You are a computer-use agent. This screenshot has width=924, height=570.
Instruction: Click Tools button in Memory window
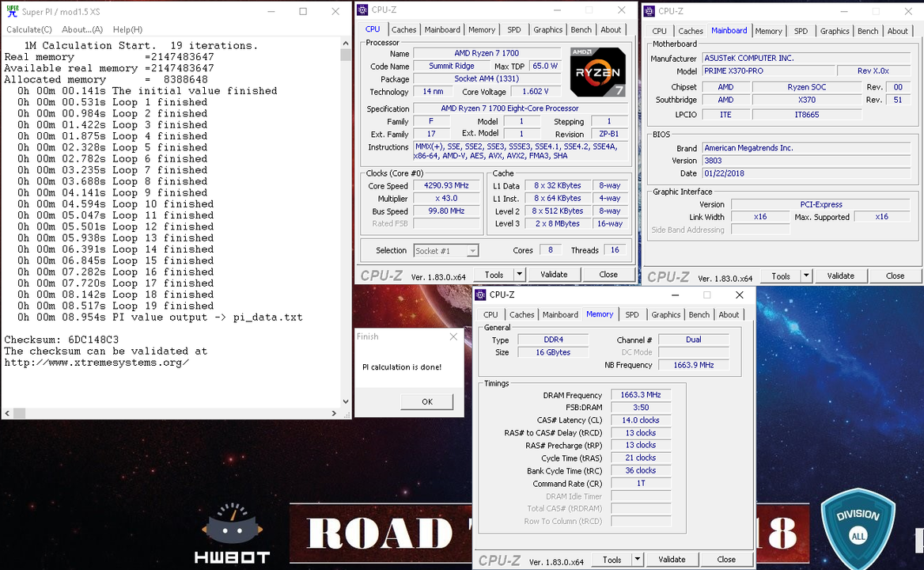tap(612, 560)
